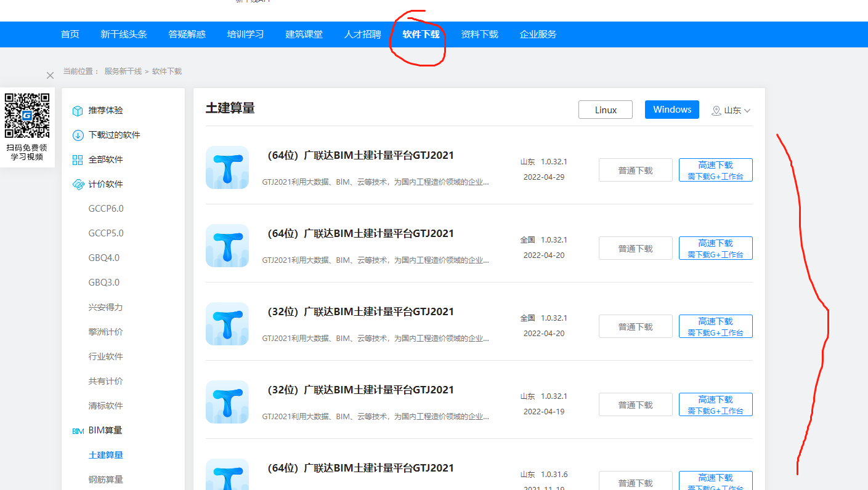Open 企业服务 navigation item
The width and height of the screenshot is (868, 490).
[538, 34]
